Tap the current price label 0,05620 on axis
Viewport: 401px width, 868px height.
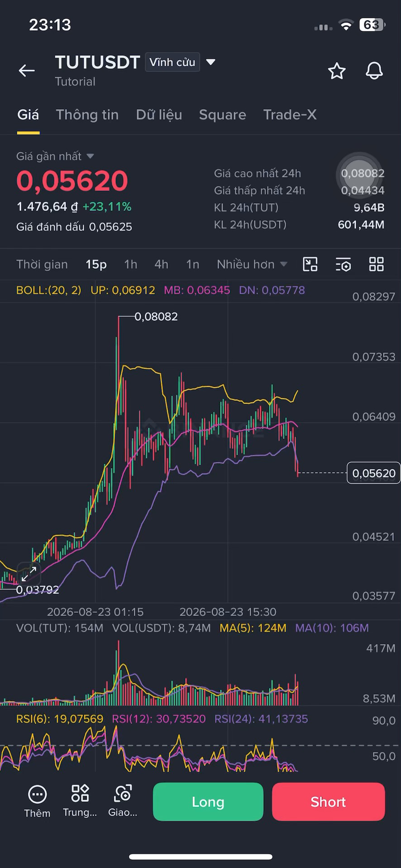coord(373,473)
